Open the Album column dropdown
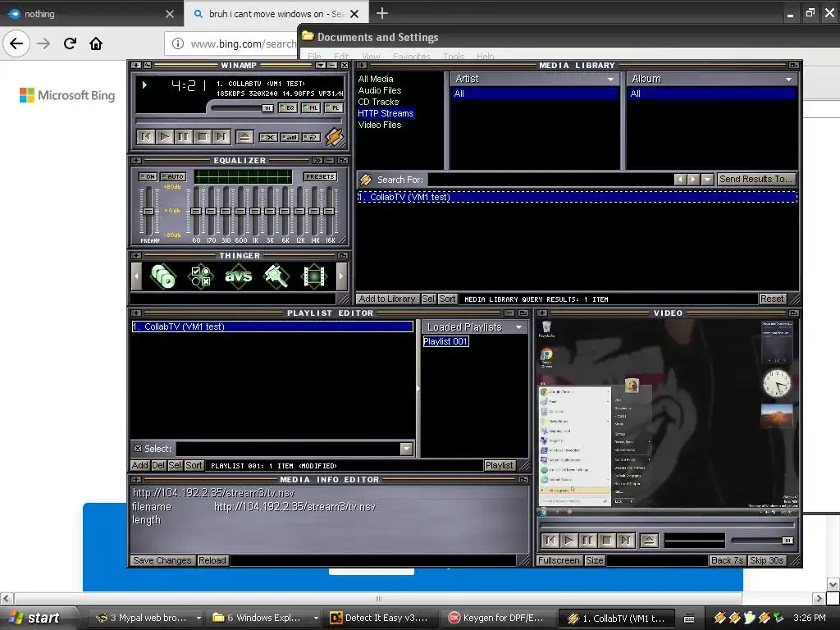 pyautogui.click(x=788, y=79)
